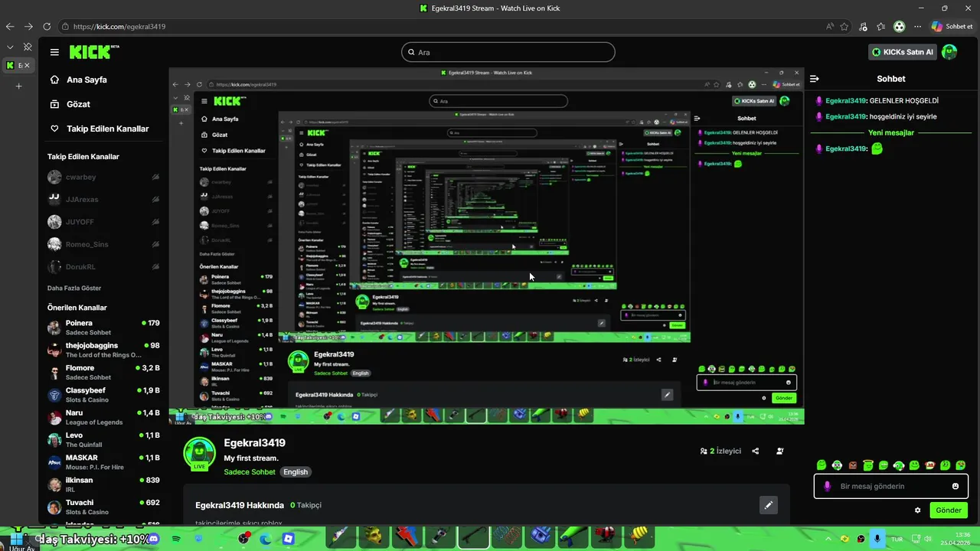The image size is (980, 551).
Task: Open recommended channel Naru
Action: [x=103, y=417]
